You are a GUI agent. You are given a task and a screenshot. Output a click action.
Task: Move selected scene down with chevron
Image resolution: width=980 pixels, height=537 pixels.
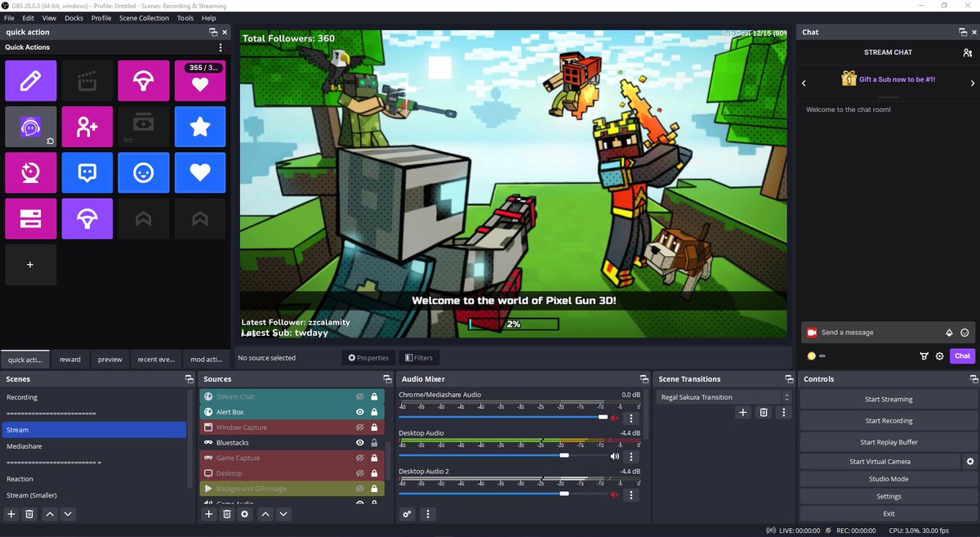[68, 514]
